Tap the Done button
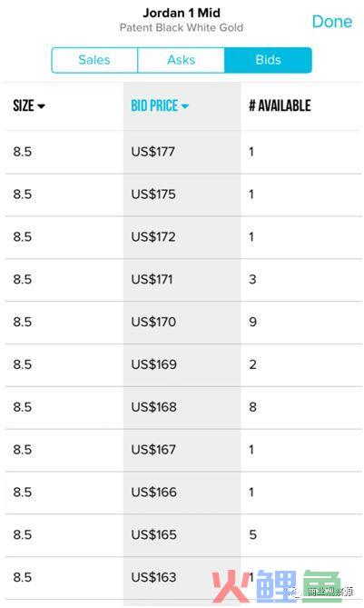 [332, 22]
